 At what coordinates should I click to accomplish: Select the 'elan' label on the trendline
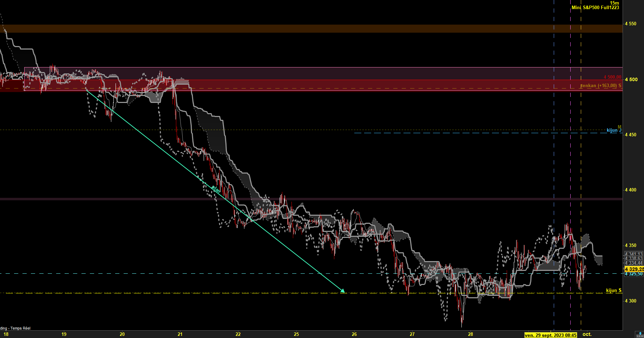click(216, 189)
